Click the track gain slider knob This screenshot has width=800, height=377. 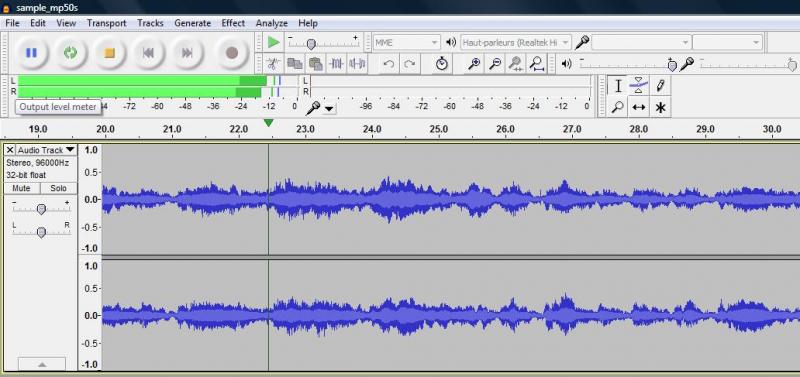pos(41,209)
